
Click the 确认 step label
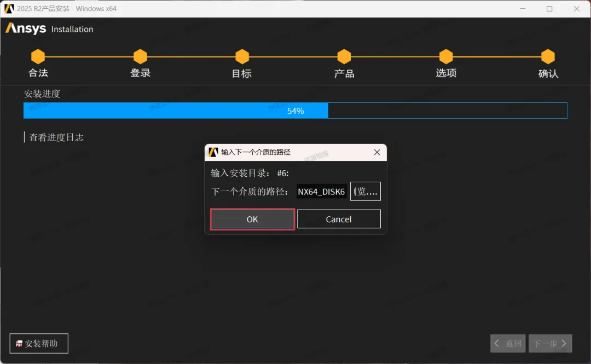(548, 73)
